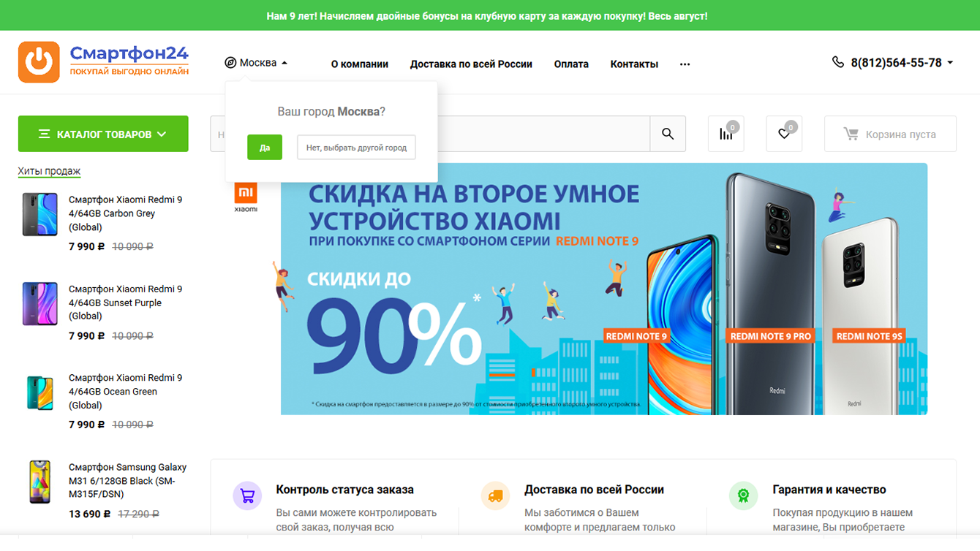This screenshot has height=551, width=980.
Task: Open О компании menu item
Action: (x=360, y=64)
